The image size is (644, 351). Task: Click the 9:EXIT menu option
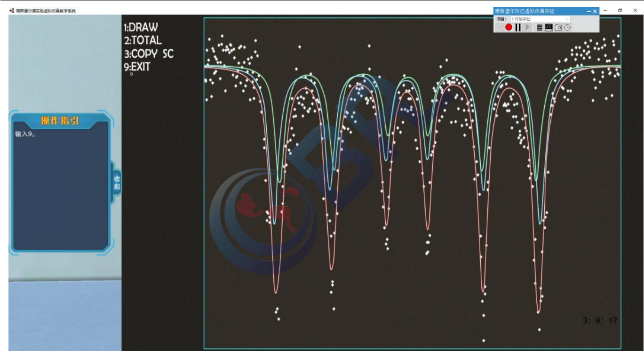click(137, 67)
